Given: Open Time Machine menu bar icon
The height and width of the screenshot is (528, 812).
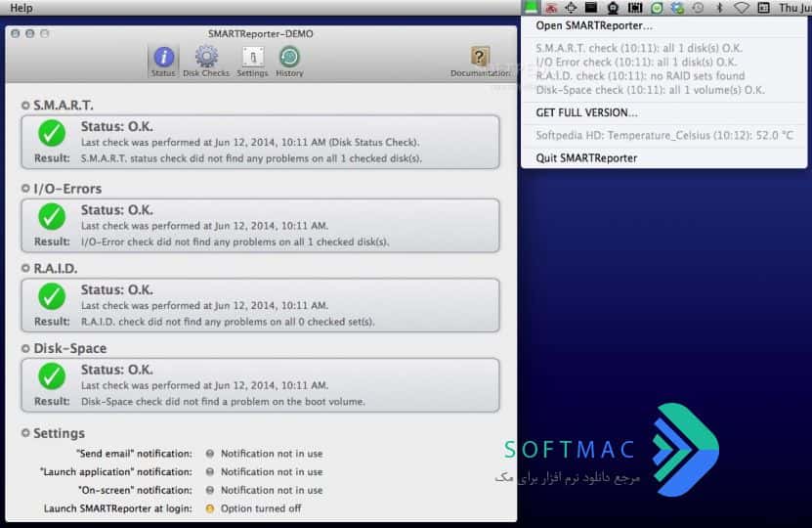Looking at the screenshot, I should click(698, 8).
